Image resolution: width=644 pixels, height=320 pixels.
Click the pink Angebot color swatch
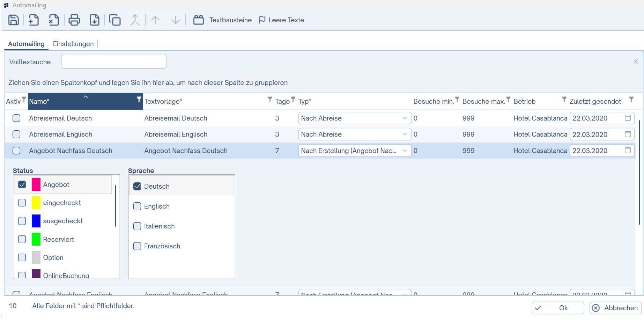36,184
